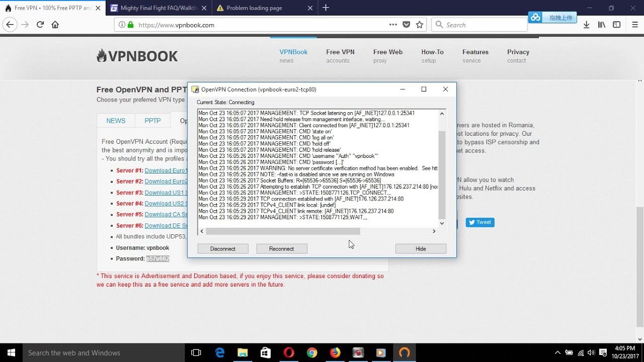Download US2 server bundle link
Image resolution: width=644 pixels, height=362 pixels.
click(166, 204)
